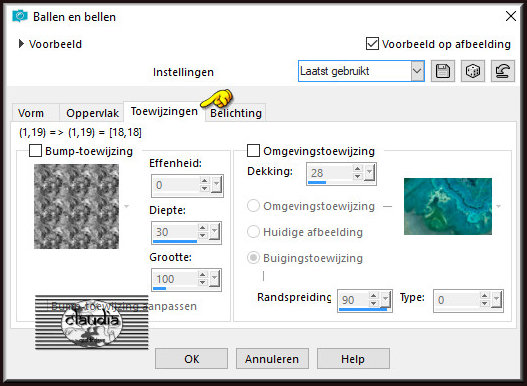
Task: Open the Grootte slider dropdown arrow
Action: (x=214, y=278)
